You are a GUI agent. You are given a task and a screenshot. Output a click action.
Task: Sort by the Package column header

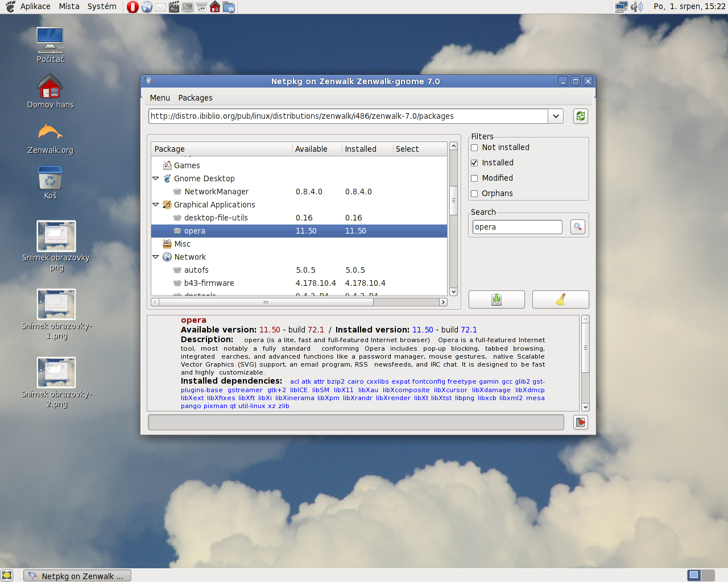(x=222, y=149)
